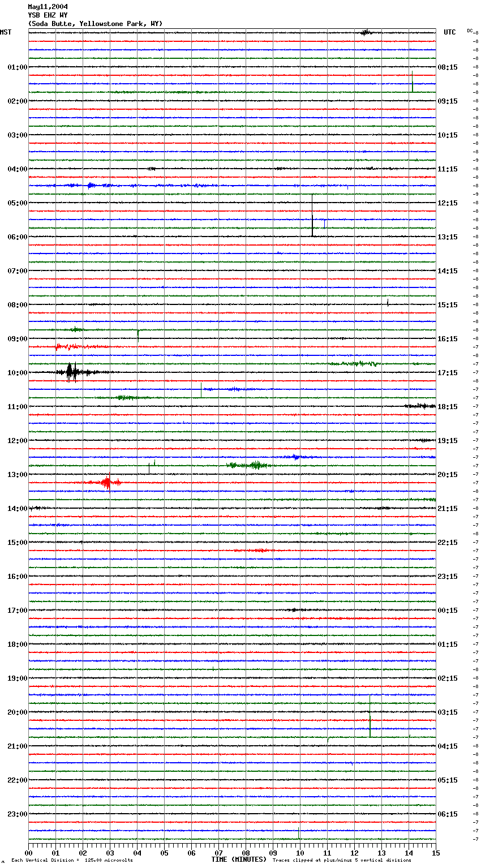Select the 18:00 MST time label
Screen dimensions: 481x868
18,644
